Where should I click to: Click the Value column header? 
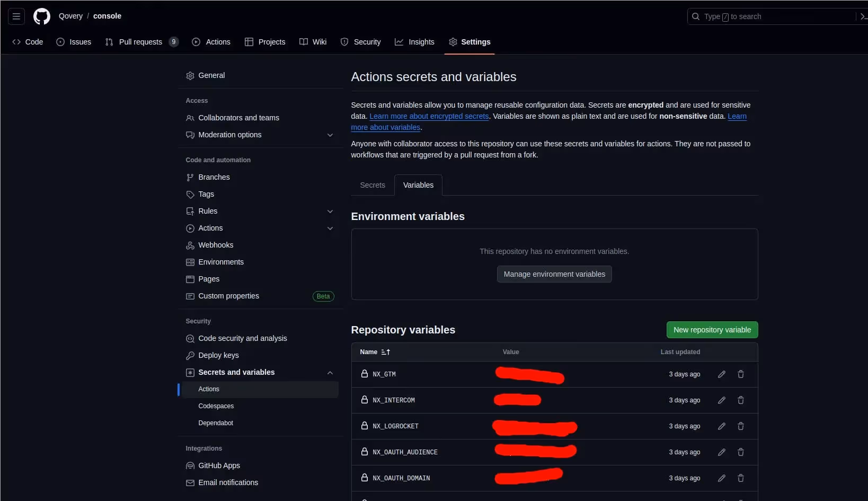point(511,352)
